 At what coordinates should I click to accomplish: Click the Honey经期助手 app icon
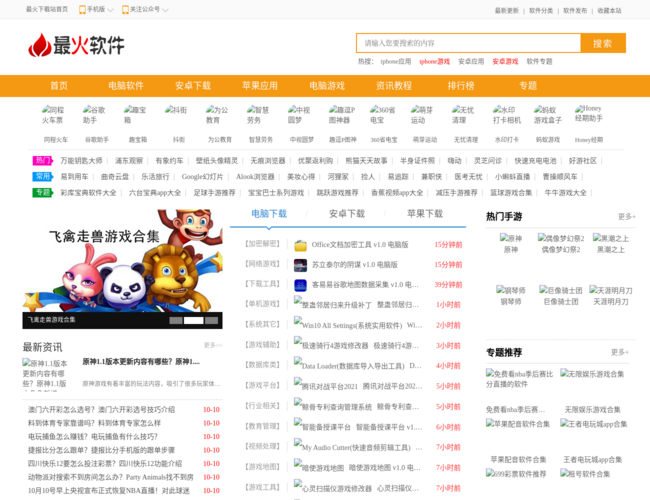(x=589, y=113)
